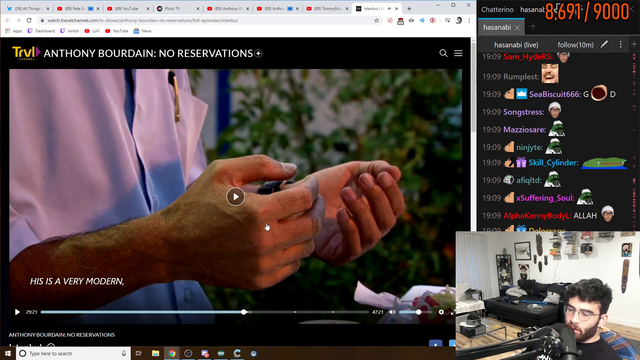Image resolution: width=640 pixels, height=360 pixels.
Task: Open the Chrome three-dot menu
Action: point(469,20)
